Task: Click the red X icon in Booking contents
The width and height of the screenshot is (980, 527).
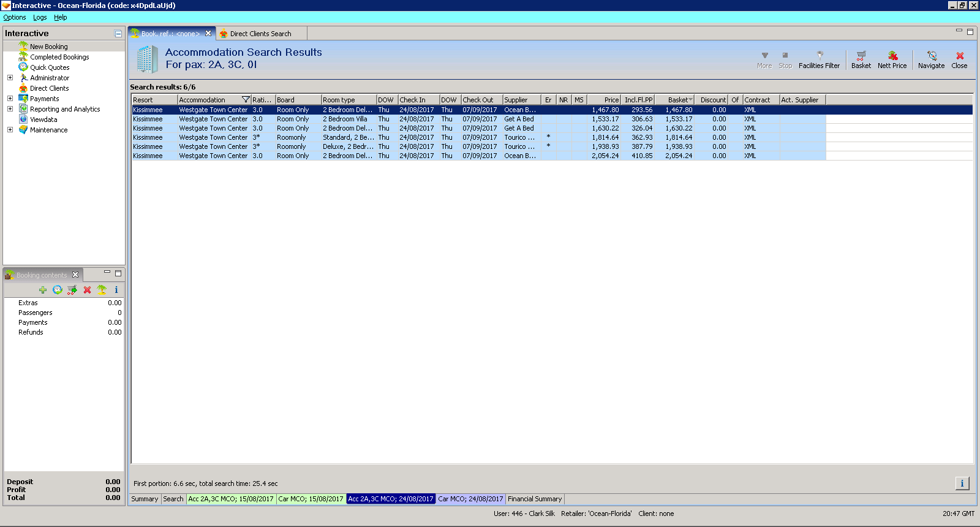Action: pos(87,290)
